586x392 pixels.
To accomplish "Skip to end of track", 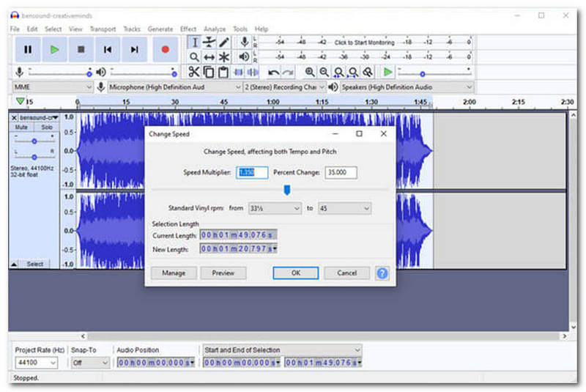I will [x=135, y=49].
